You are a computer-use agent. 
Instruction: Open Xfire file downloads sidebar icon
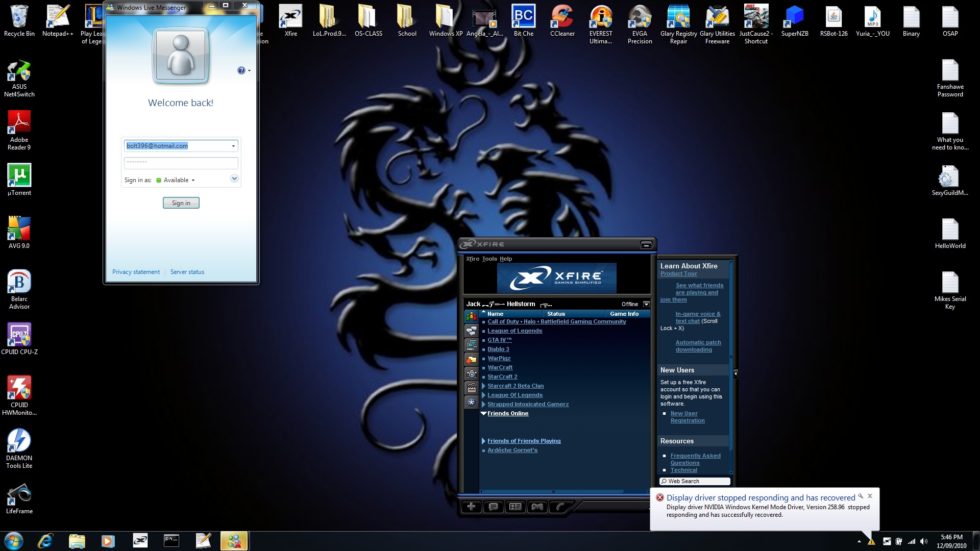tap(471, 360)
